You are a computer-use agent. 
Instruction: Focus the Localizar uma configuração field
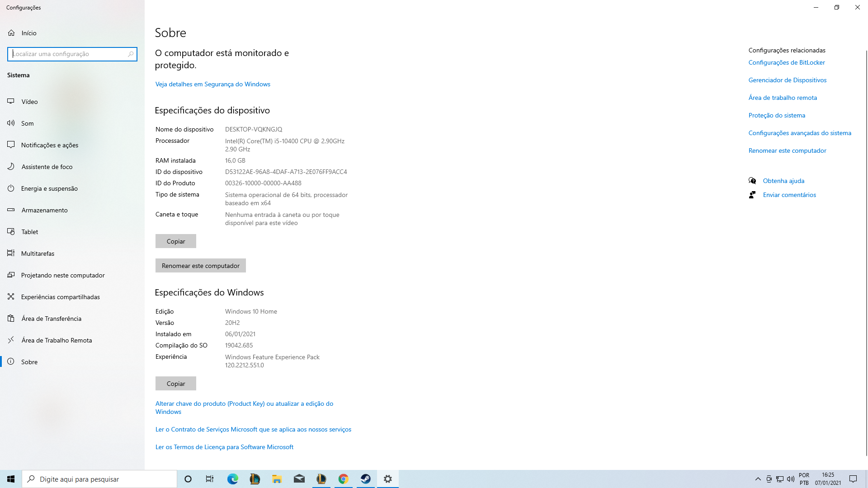coord(72,54)
